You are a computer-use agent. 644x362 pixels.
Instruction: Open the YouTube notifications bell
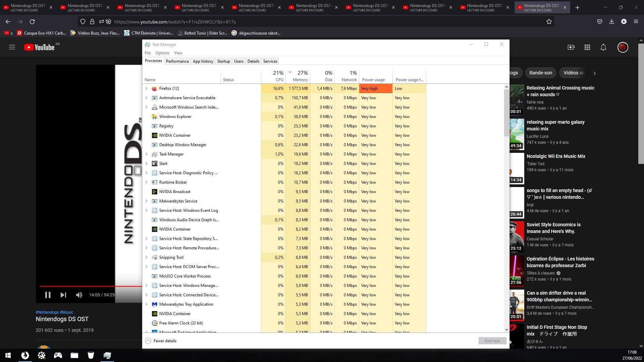[x=603, y=47]
